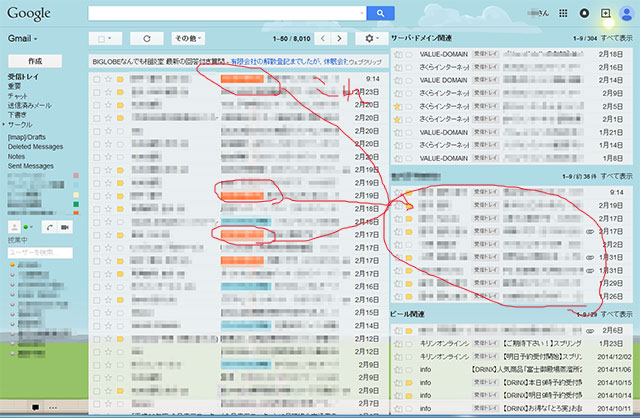Open the 重要 folder
Image resolution: width=640 pixels, height=418 pixels.
click(14, 86)
